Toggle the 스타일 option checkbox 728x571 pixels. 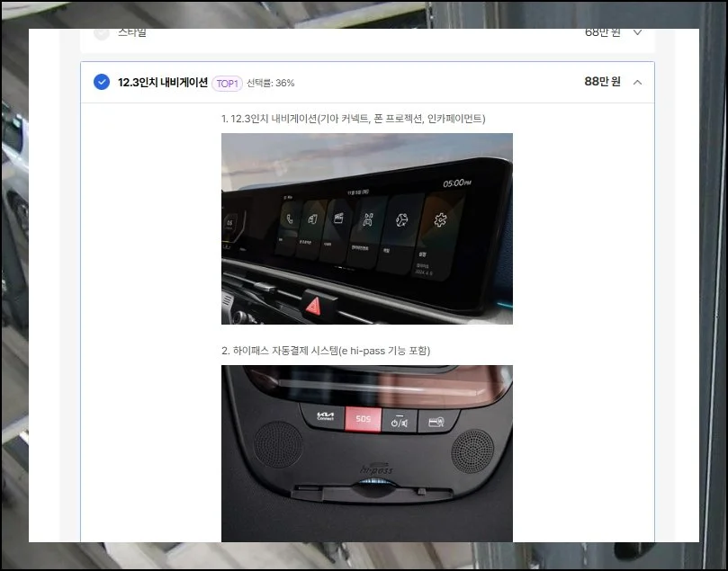[x=102, y=34]
